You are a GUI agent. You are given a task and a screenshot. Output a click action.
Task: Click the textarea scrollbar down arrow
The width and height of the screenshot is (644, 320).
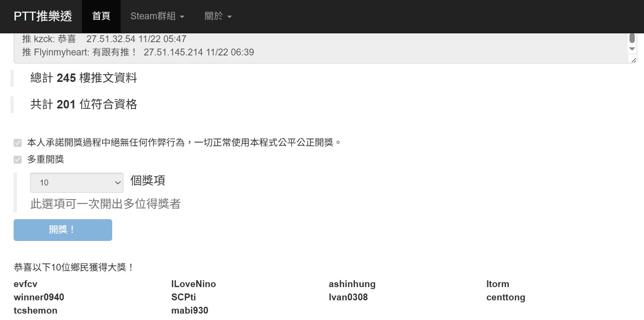click(632, 49)
